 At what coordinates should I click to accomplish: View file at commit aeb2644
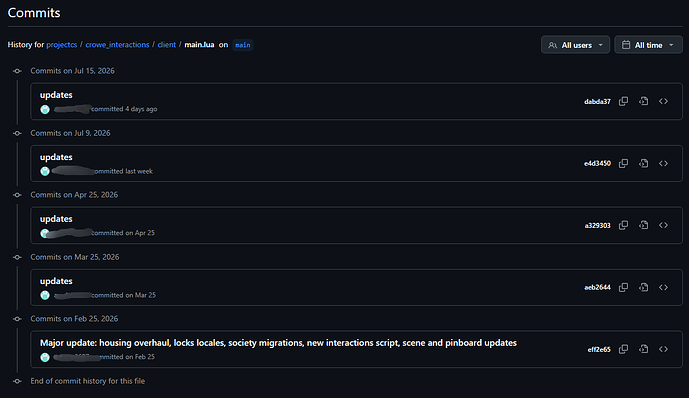pyautogui.click(x=644, y=287)
